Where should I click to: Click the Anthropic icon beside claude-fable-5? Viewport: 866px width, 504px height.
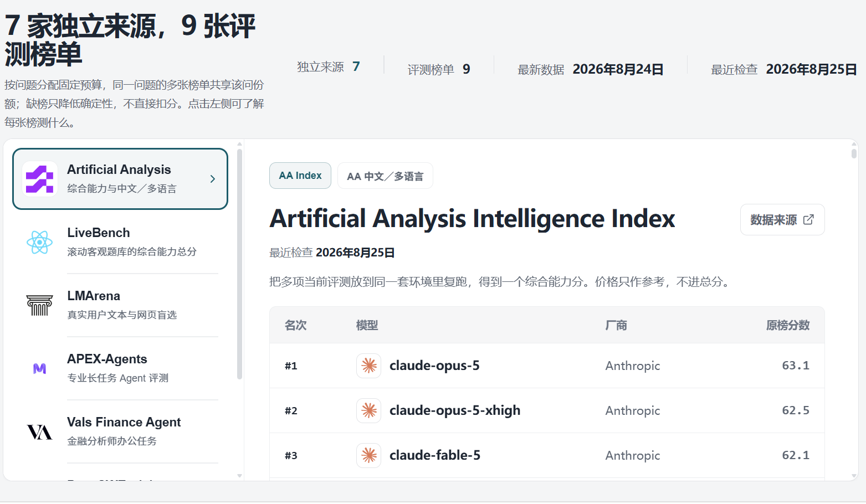369,455
